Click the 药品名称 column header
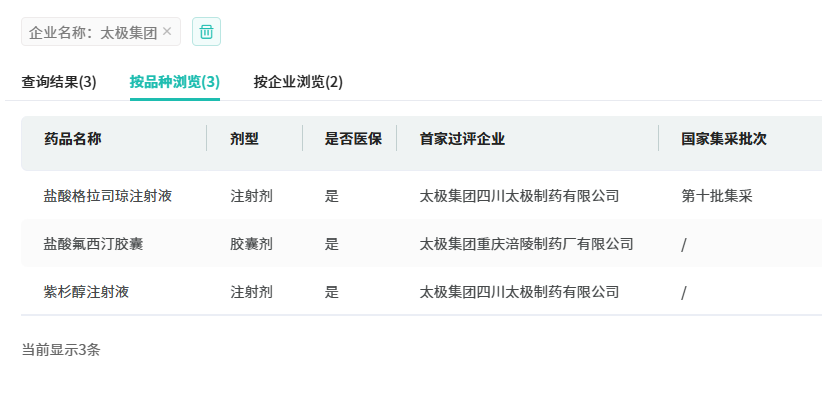The height and width of the screenshot is (404, 822). [x=72, y=139]
